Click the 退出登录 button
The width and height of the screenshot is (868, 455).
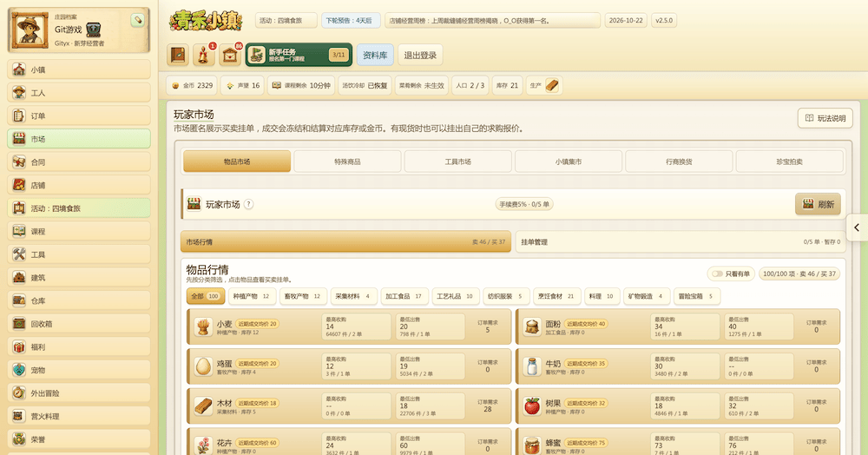click(420, 55)
